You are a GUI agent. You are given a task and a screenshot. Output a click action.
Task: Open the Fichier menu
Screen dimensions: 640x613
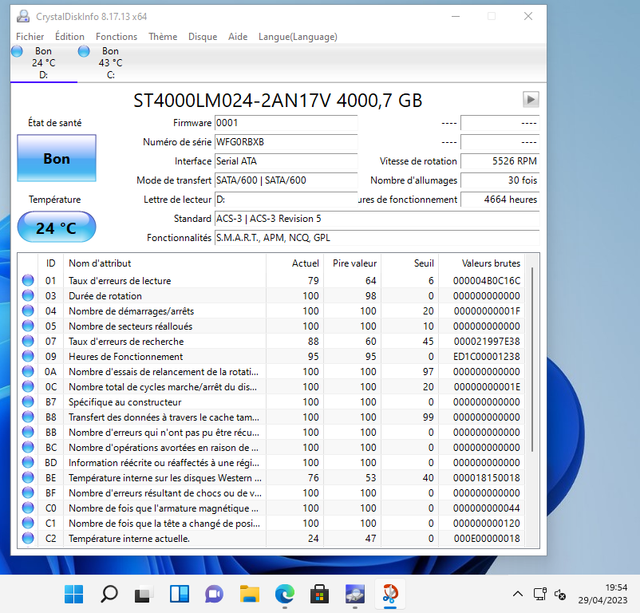click(x=30, y=37)
